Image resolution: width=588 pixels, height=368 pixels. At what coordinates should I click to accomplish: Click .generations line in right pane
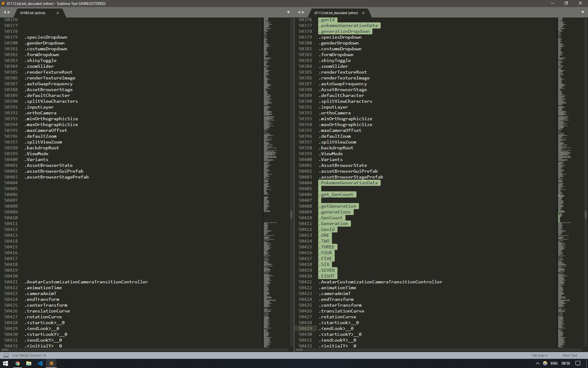point(336,212)
